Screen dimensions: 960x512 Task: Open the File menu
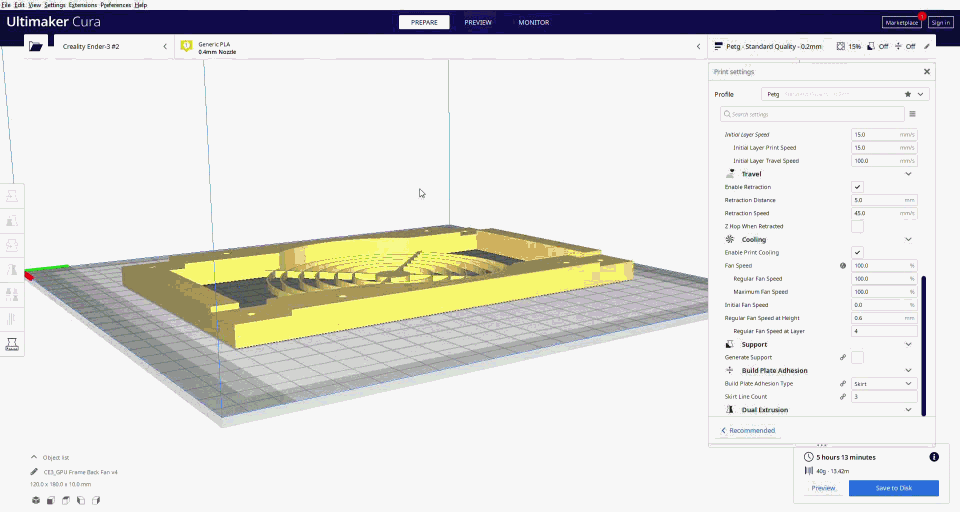(x=6, y=5)
